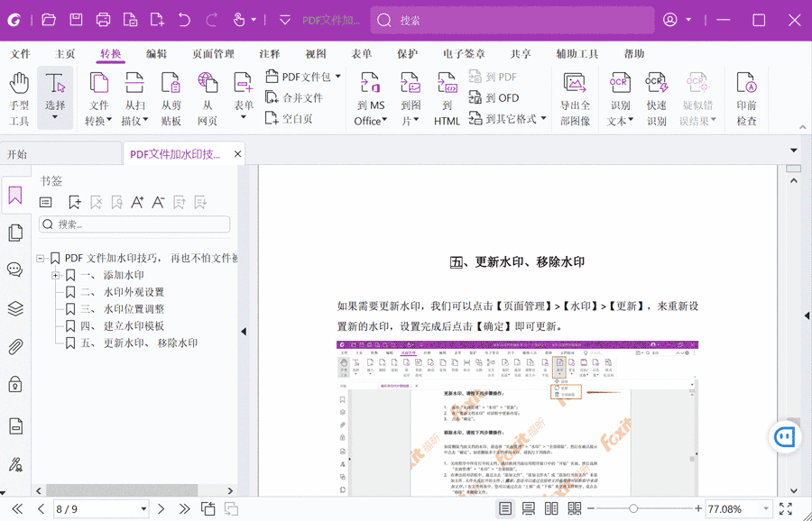Image resolution: width=812 pixels, height=521 pixels.
Task: Export to HTML
Action: pyautogui.click(x=447, y=99)
